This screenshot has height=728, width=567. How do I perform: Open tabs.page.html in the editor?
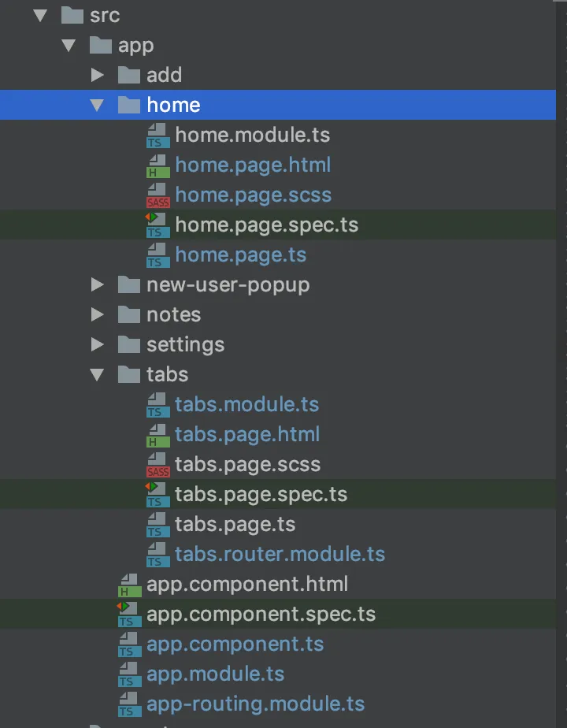[x=246, y=435]
